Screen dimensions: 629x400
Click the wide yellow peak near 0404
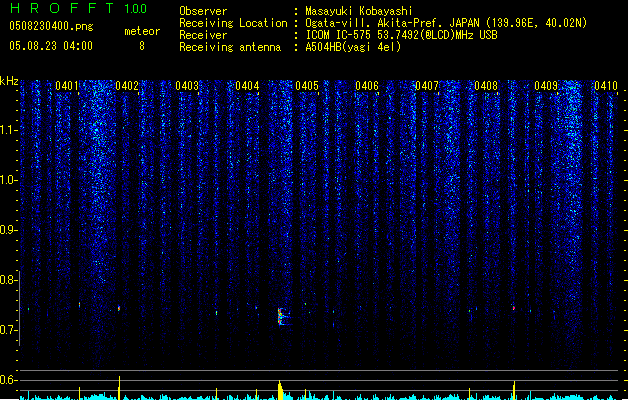[280, 390]
